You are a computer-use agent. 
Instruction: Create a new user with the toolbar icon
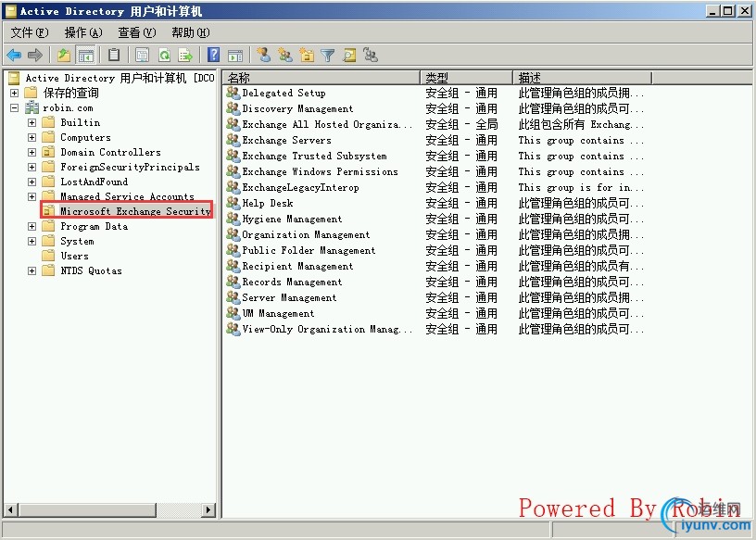point(264,55)
